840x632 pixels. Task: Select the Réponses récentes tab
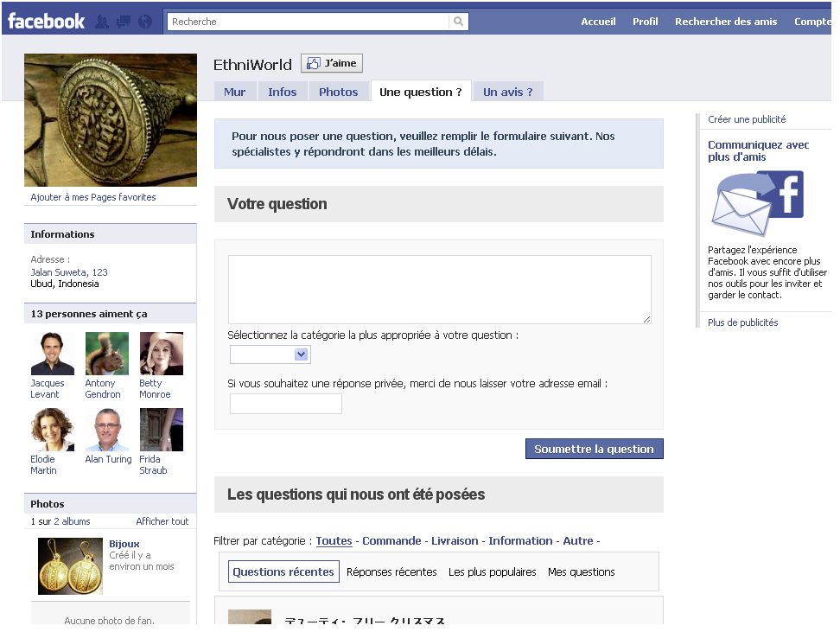(391, 572)
